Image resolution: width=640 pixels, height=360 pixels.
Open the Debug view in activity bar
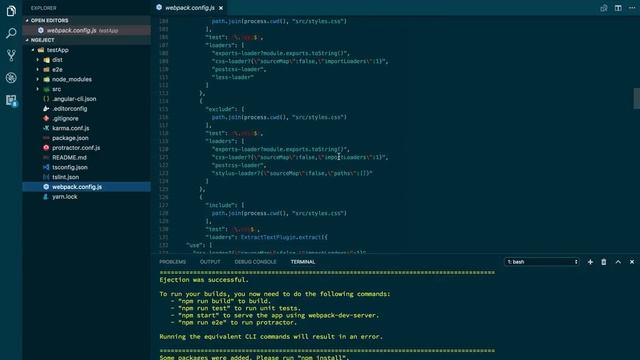tap(11, 78)
